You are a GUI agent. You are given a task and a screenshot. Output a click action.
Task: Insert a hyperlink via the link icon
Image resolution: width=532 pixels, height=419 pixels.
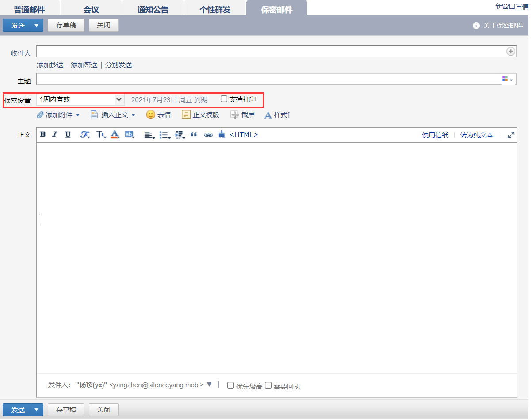pyautogui.click(x=208, y=135)
